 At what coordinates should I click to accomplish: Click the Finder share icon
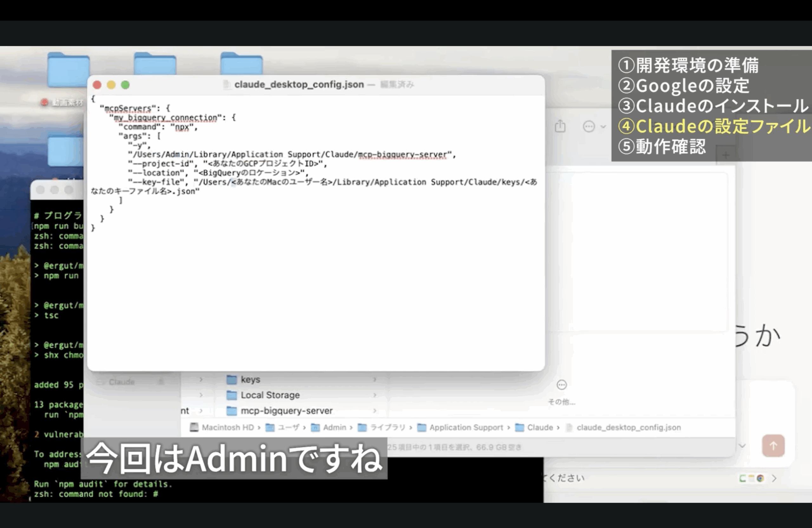click(x=560, y=126)
